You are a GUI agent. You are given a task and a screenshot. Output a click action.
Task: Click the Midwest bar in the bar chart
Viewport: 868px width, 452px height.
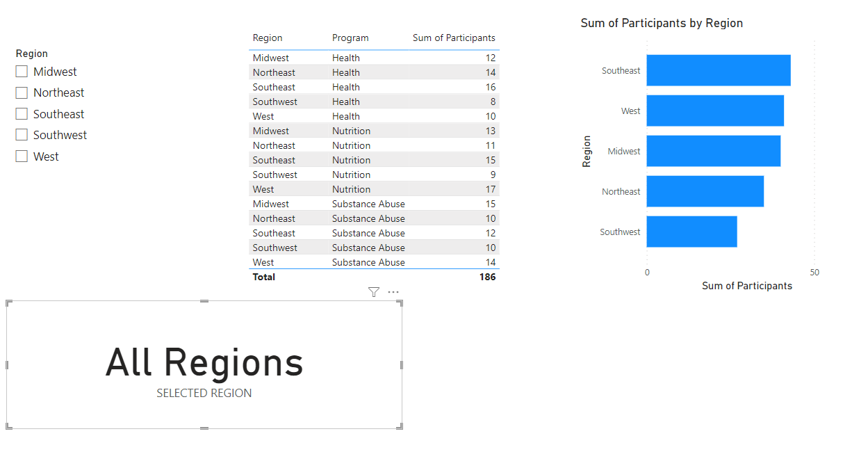pyautogui.click(x=711, y=151)
